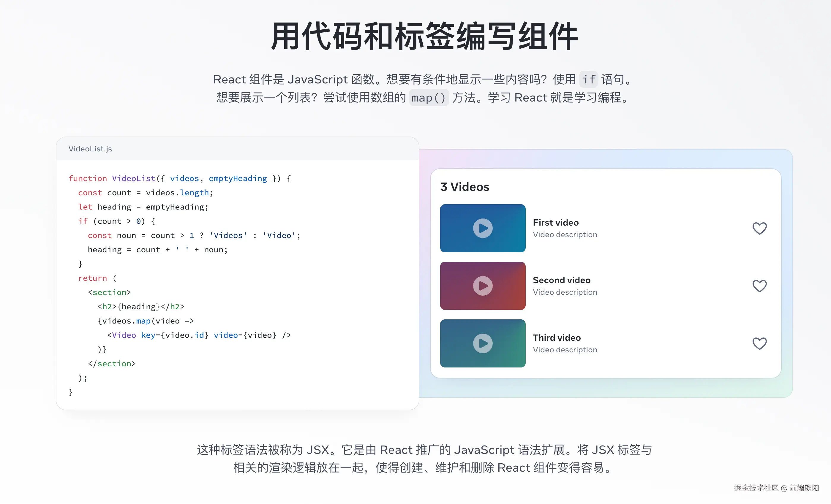Click the inline map() code badge
This screenshot has width=831, height=504.
tap(429, 98)
